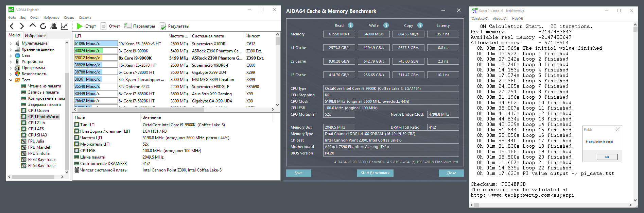Click the Super PI title bar icon
This screenshot has width=644, height=213.
tap(475, 11)
